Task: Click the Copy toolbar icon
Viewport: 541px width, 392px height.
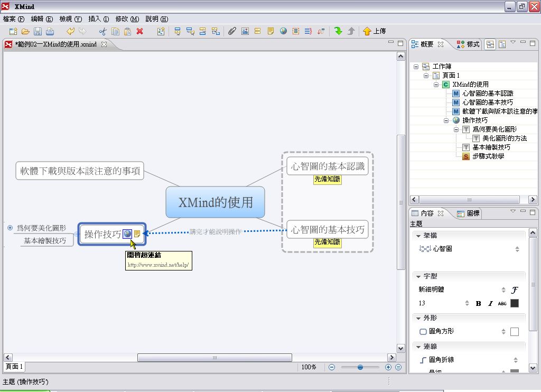Action: pyautogui.click(x=115, y=31)
